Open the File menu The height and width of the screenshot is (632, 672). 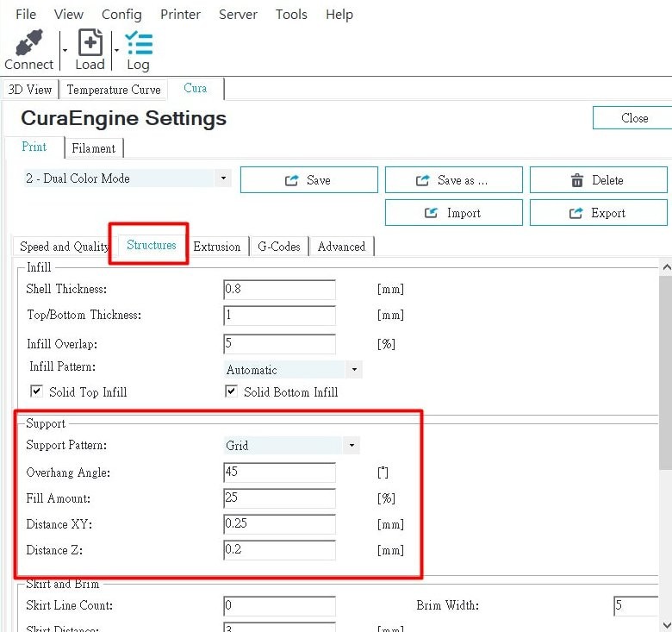(x=26, y=14)
